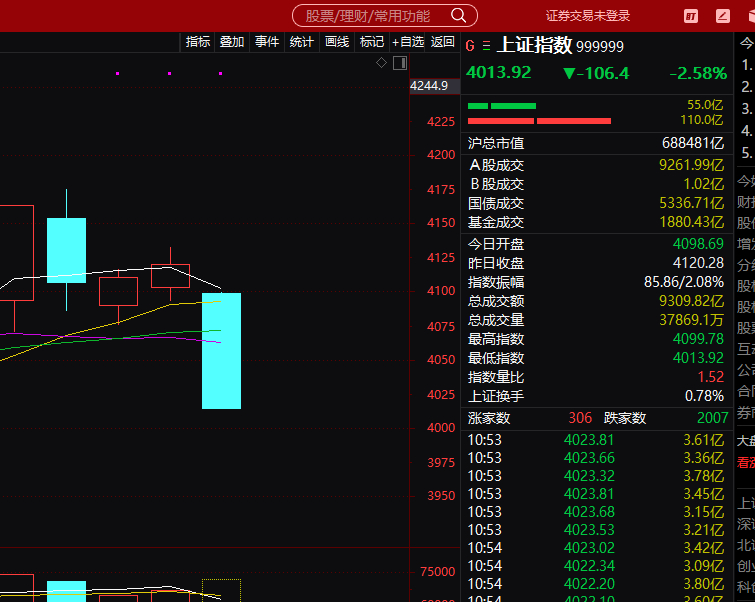
Task: Open the yellow list icon beside 上证指数
Action: [x=486, y=46]
